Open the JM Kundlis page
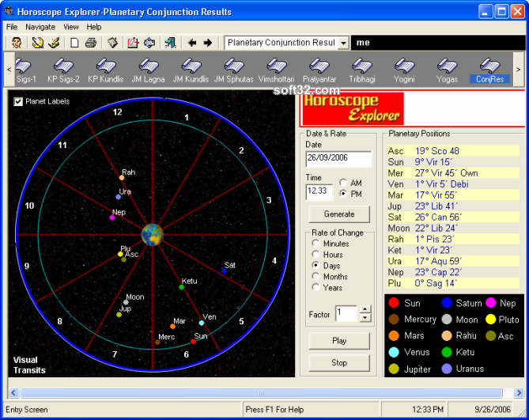Image resolution: width=529 pixels, height=420 pixels. coord(191,70)
